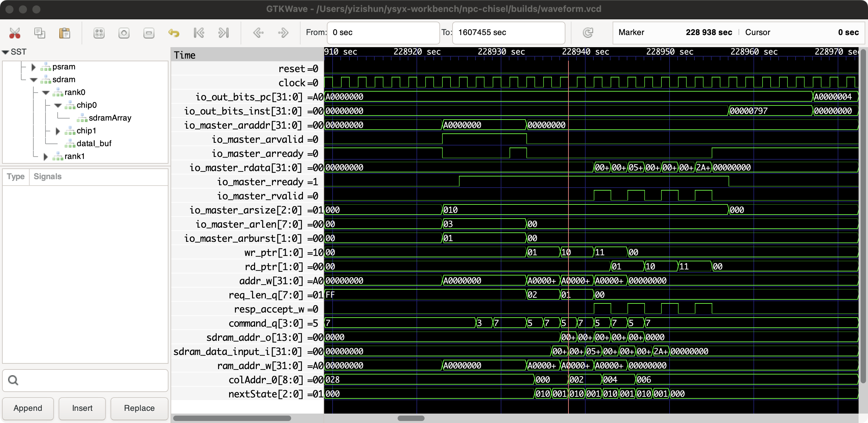Image resolution: width=868 pixels, height=423 pixels.
Task: Select sdramArray in the SST tree
Action: coord(110,118)
